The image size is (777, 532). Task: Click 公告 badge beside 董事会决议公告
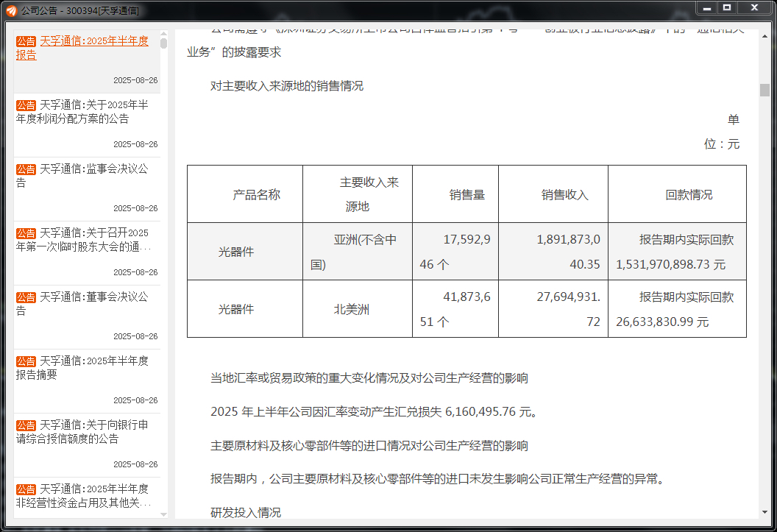click(26, 297)
